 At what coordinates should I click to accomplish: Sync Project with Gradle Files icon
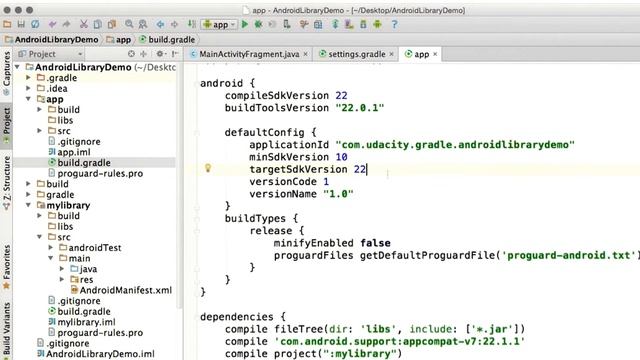(335, 24)
